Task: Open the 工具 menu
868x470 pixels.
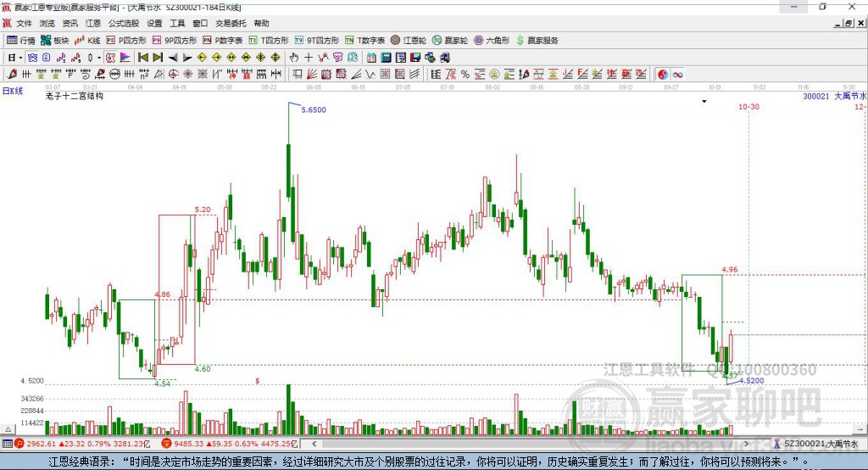Action: [x=177, y=23]
